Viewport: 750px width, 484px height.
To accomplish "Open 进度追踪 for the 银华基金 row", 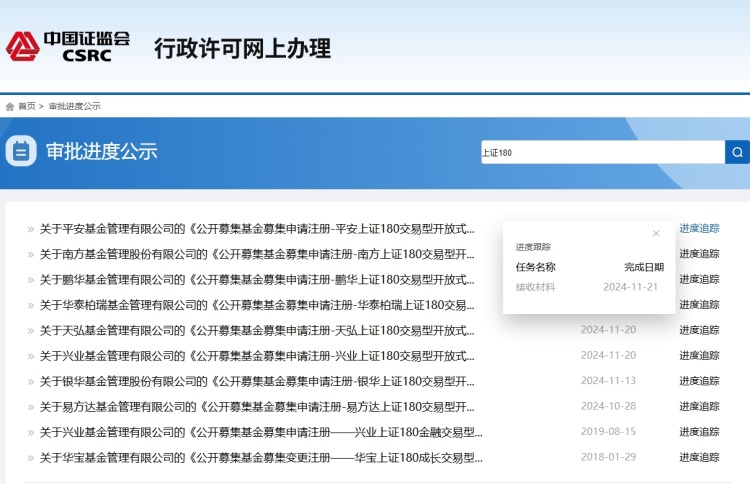I will pyautogui.click(x=699, y=381).
